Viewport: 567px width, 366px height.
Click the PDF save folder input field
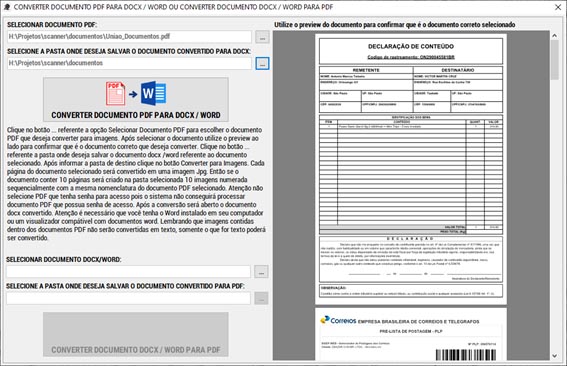click(x=128, y=298)
